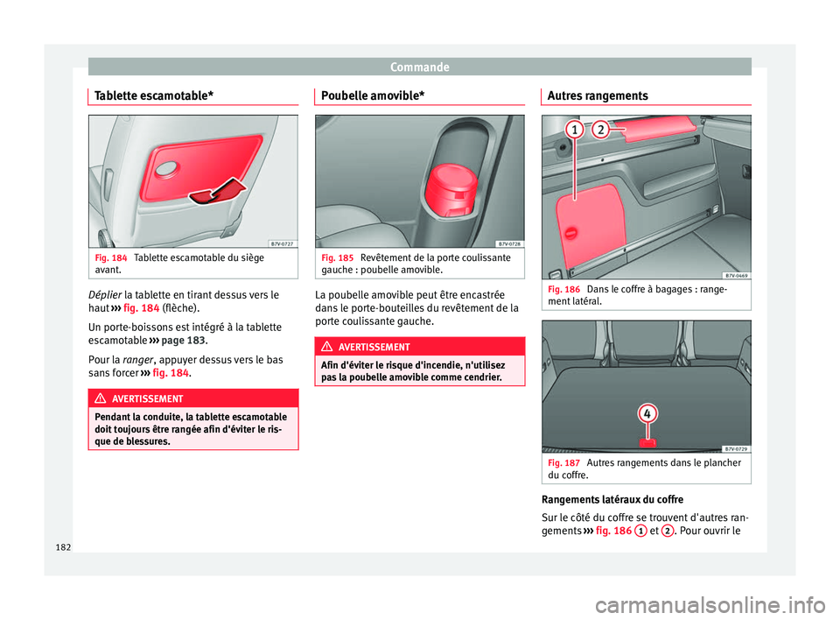Click the 'Fig. 184' caption label
This screenshot has height=620, width=840.
[111, 258]
